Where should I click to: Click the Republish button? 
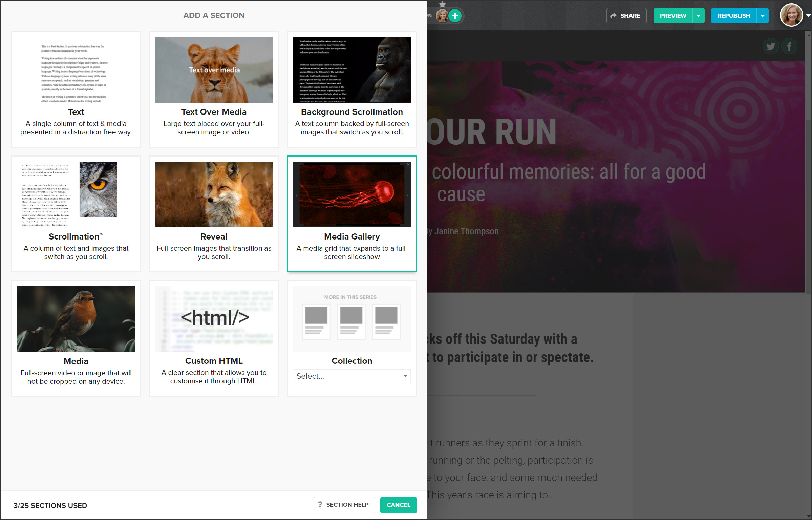733,16
